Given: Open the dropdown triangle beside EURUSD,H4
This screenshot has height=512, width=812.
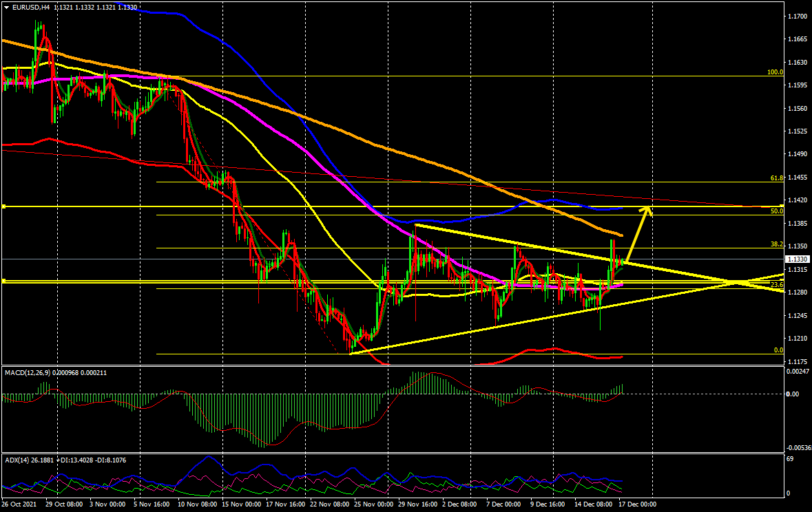Looking at the screenshot, I should (6, 7).
